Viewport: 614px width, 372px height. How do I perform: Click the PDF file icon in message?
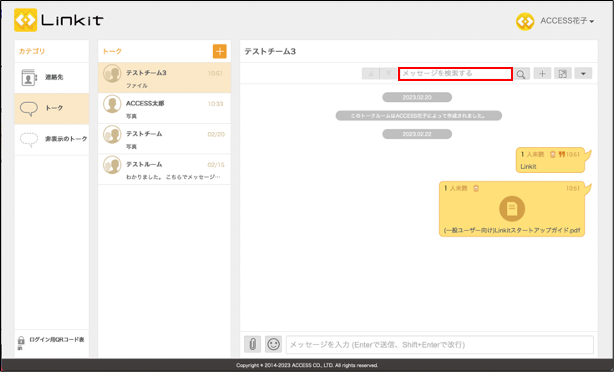click(x=512, y=208)
